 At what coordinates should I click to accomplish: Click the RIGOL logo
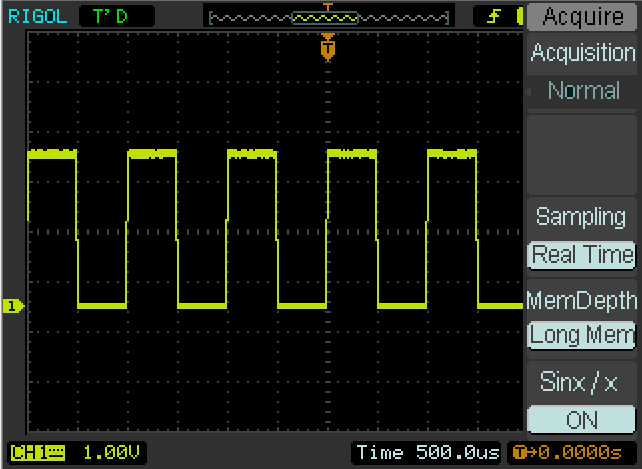pyautogui.click(x=37, y=16)
